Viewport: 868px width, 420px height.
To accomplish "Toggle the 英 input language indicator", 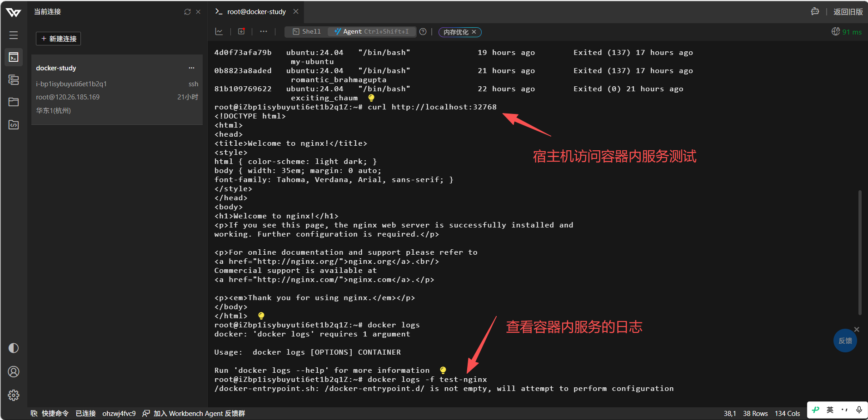I will pos(830,410).
